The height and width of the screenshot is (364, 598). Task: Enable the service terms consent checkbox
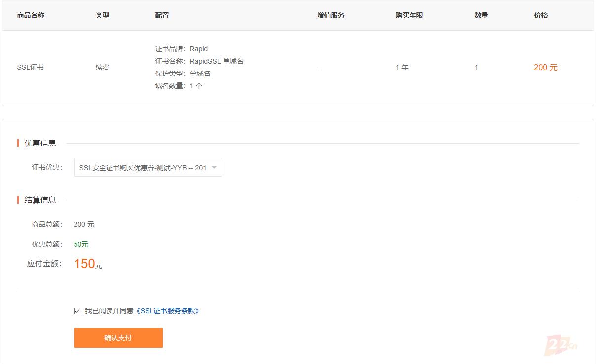76,310
